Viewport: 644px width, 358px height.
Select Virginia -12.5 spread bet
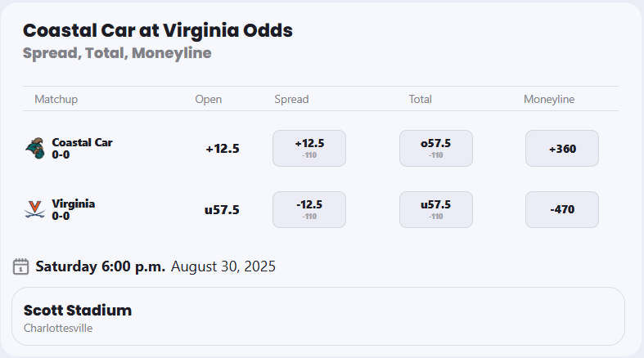pos(309,209)
